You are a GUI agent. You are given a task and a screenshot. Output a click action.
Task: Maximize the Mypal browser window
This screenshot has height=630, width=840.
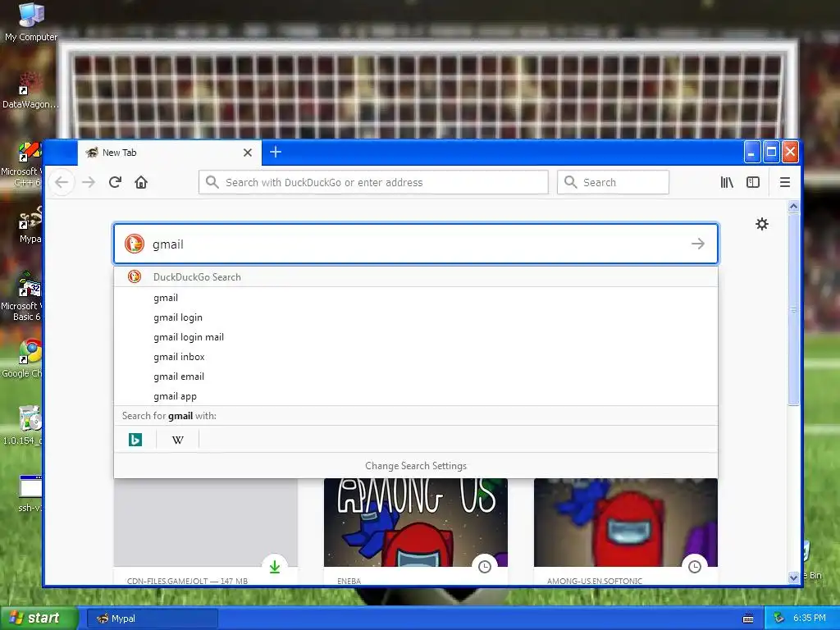point(771,152)
